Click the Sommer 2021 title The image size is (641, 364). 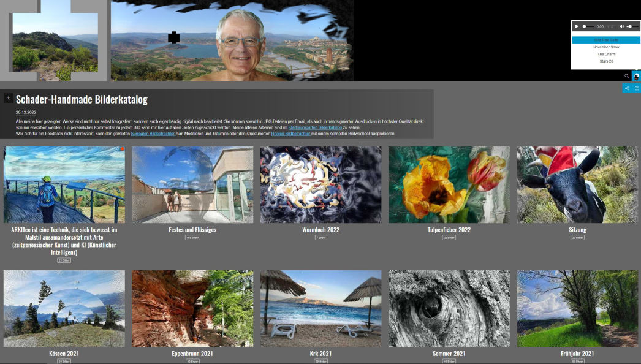coord(449,354)
